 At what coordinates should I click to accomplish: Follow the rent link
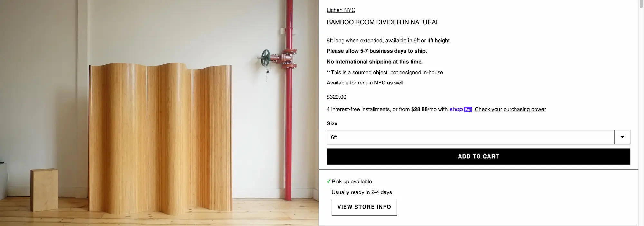(x=362, y=83)
